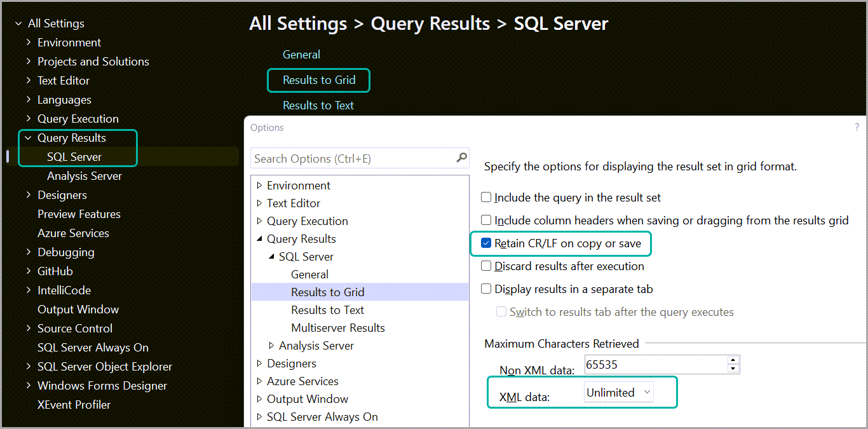Expand the Environment node in Options tree
The width and height of the screenshot is (868, 429).
point(259,185)
